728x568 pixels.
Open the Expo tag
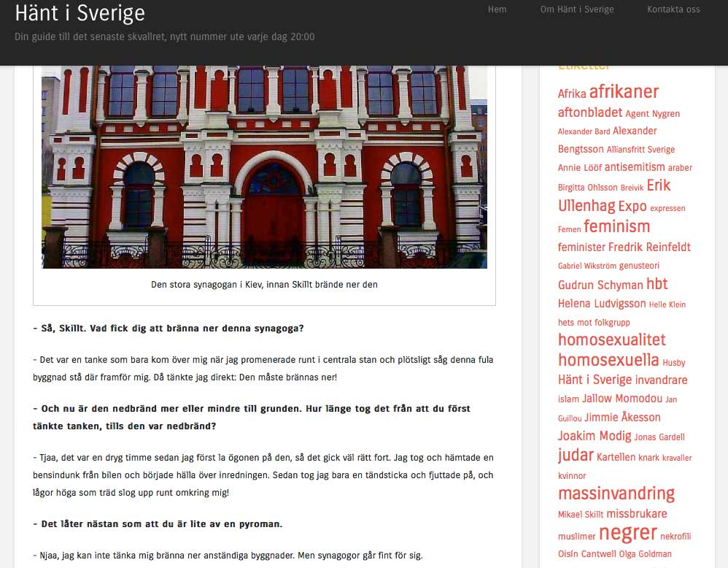632,206
